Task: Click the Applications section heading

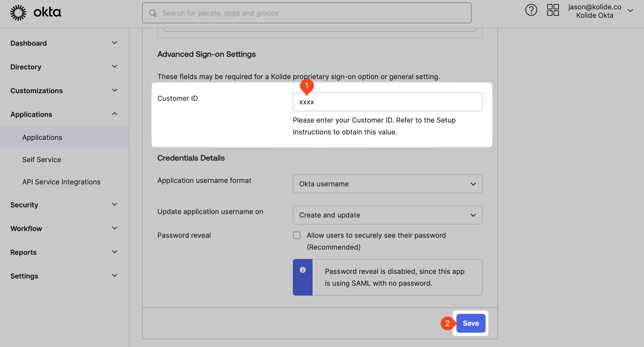Action: tap(31, 114)
